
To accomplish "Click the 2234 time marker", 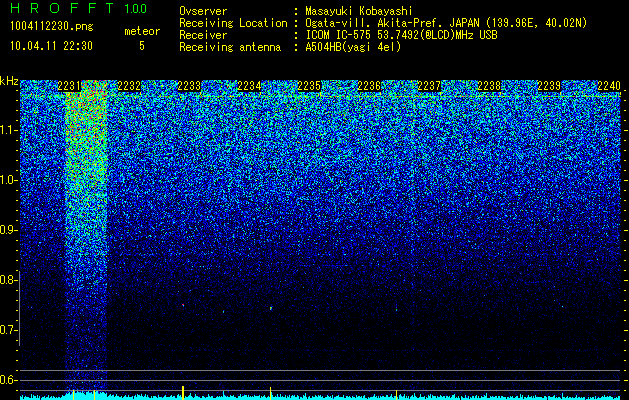I will pos(249,86).
